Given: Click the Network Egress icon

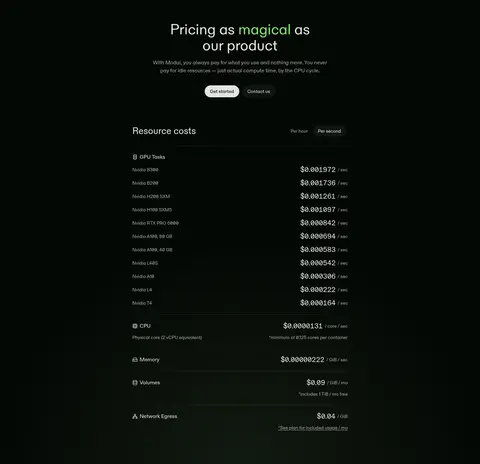Looking at the screenshot, I should [135, 416].
